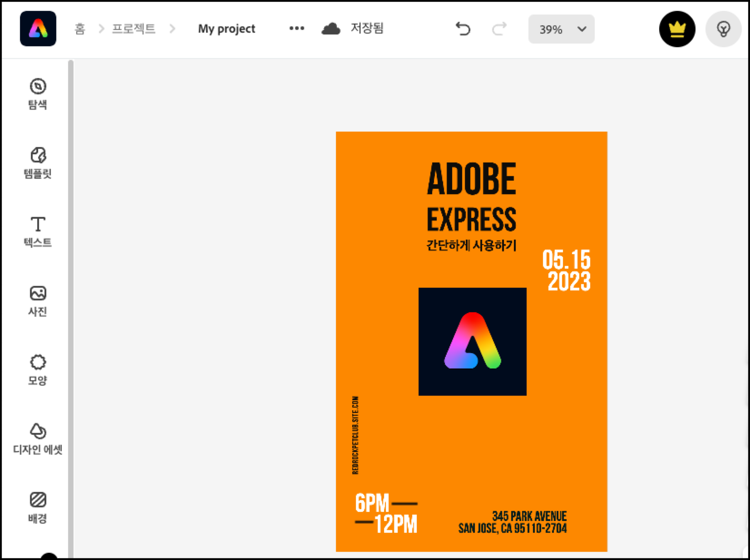Screen dimensions: 750x560
Task: Select the My project title
Action: pos(227,29)
